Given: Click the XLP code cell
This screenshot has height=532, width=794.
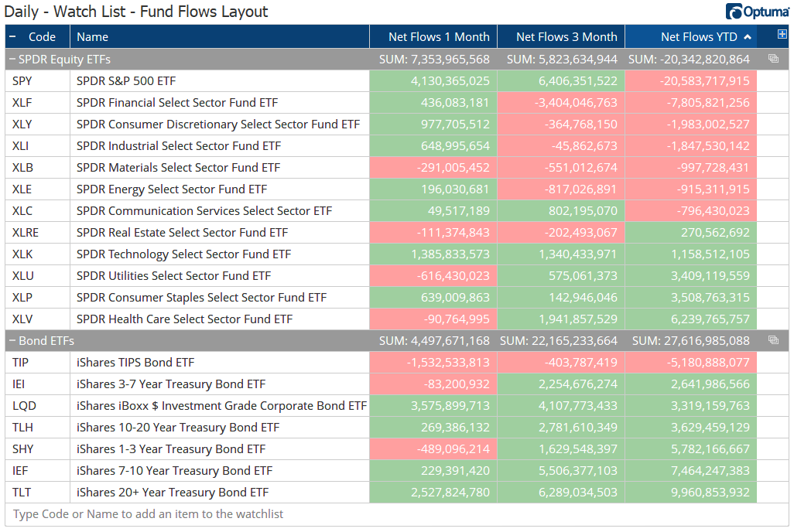Looking at the screenshot, I should tap(37, 298).
